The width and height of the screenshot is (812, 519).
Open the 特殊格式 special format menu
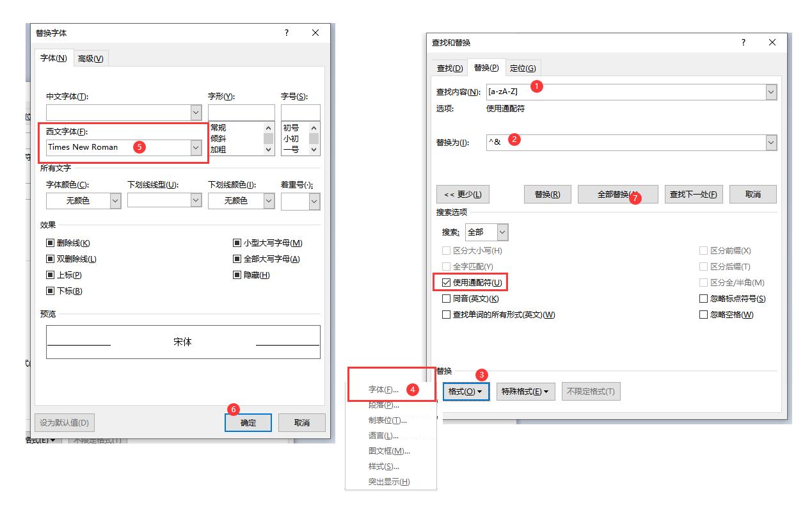click(525, 392)
